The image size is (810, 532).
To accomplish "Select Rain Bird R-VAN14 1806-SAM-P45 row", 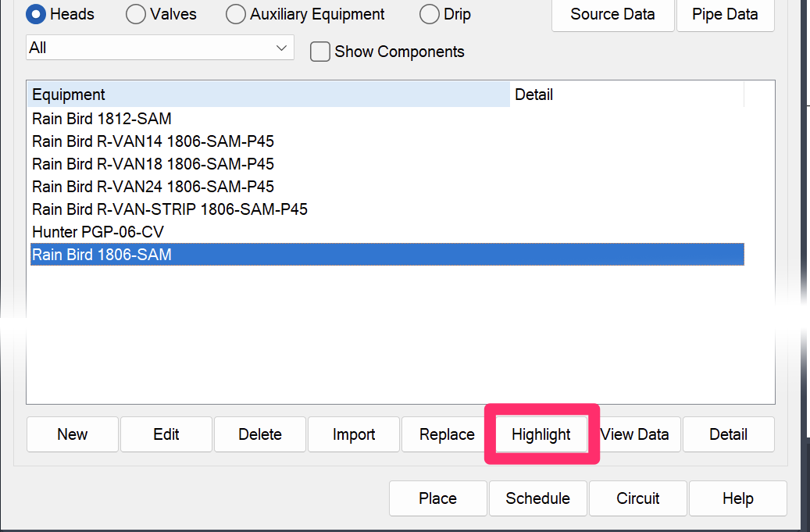I will pos(387,141).
